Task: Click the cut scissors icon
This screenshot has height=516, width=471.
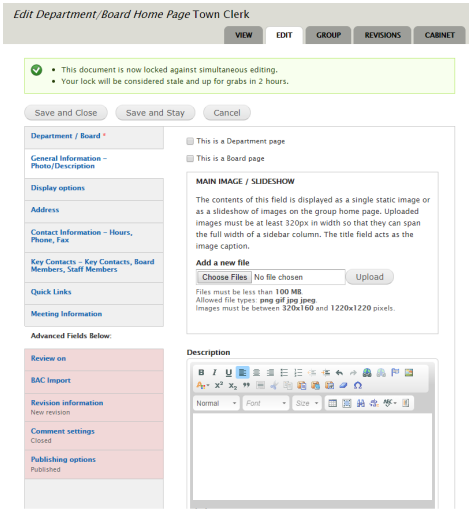Action: click(x=274, y=385)
